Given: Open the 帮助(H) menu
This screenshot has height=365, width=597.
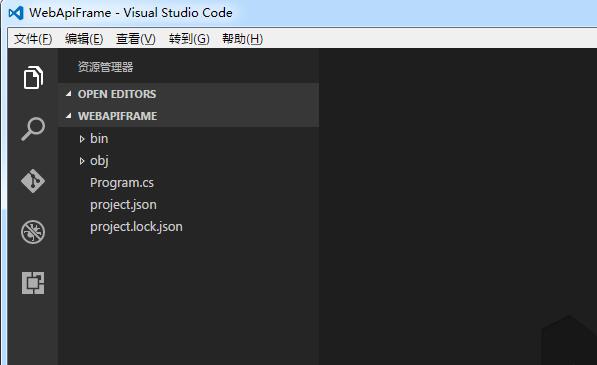Looking at the screenshot, I should [x=243, y=38].
